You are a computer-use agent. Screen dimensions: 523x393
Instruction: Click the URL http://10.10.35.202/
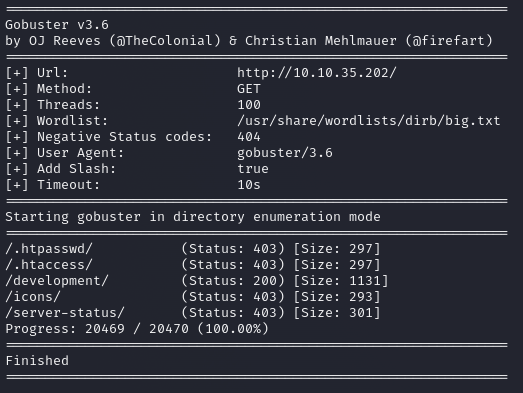[x=317, y=73]
